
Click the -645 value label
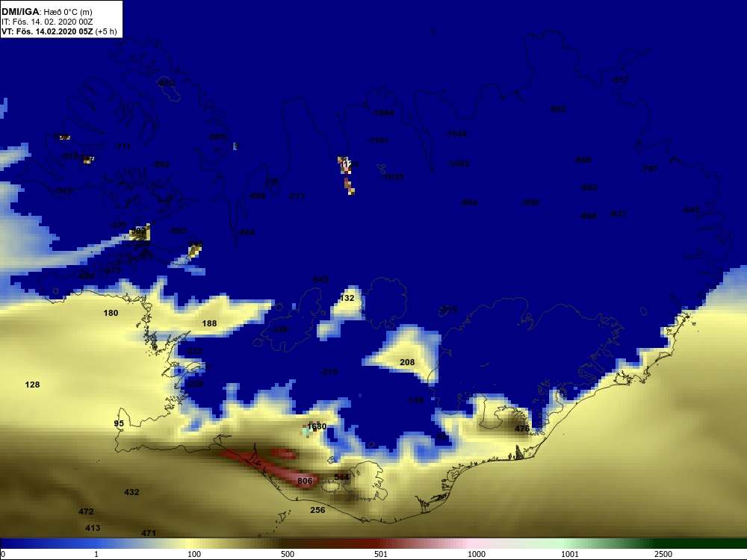320,279
